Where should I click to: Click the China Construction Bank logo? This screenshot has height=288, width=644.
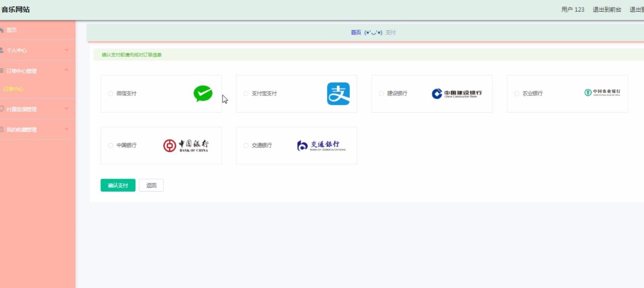pos(457,93)
